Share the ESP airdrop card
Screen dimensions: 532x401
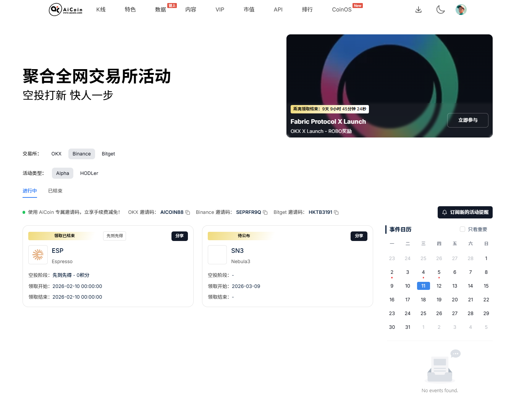[179, 236]
